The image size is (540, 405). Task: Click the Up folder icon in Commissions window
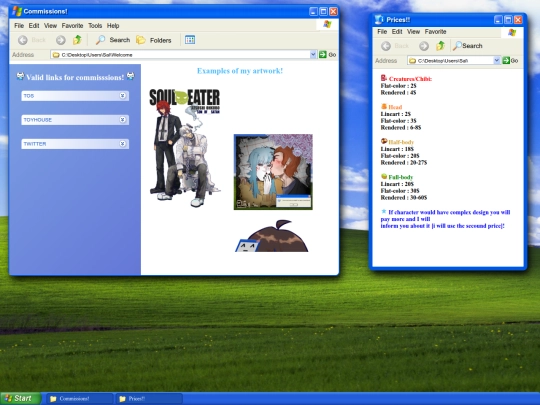point(77,40)
